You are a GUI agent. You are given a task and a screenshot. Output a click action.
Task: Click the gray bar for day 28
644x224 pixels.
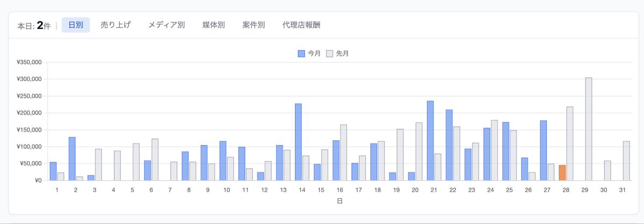click(570, 143)
